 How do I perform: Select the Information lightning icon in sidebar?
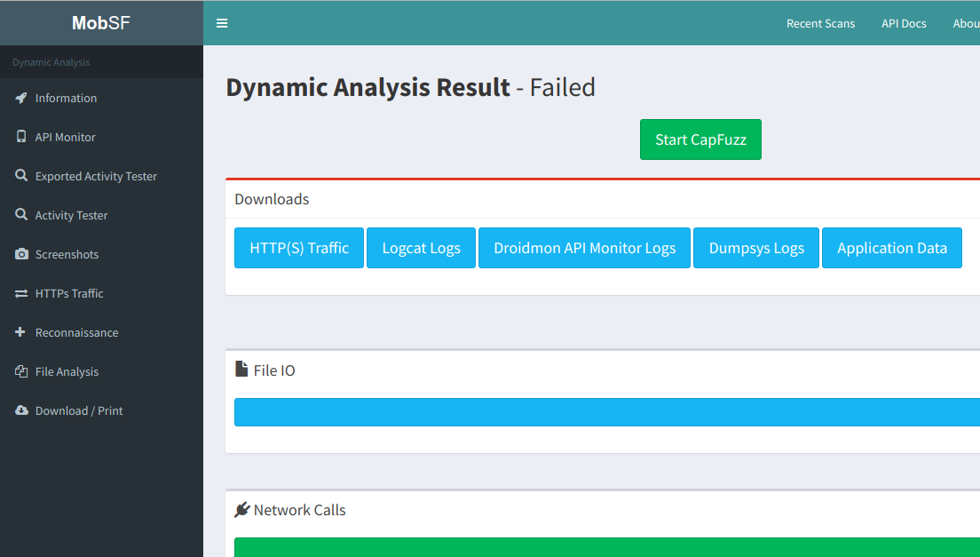(21, 98)
